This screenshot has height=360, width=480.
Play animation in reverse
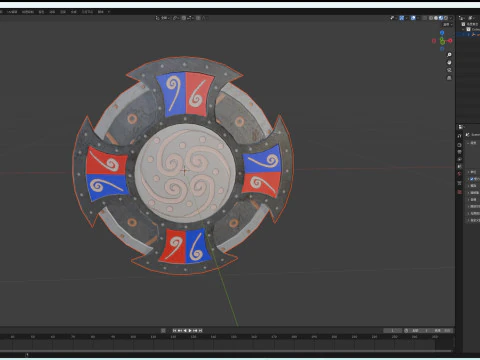(185, 330)
